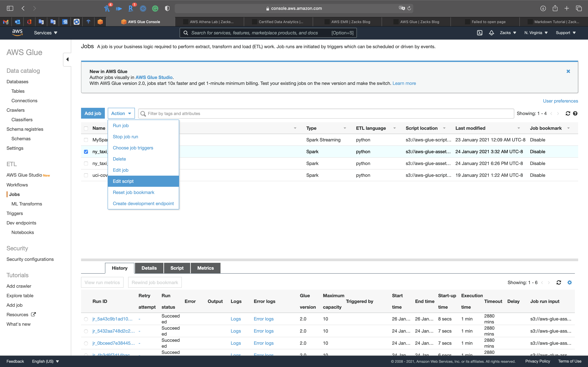Open the AWS CloudShell icon
Viewport: 588px width, 367px height.
coord(479,33)
